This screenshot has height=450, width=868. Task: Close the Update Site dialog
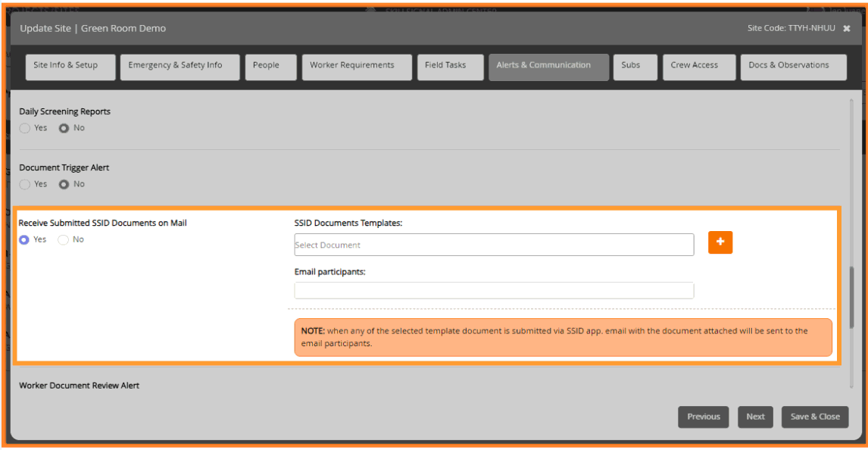[x=846, y=27]
